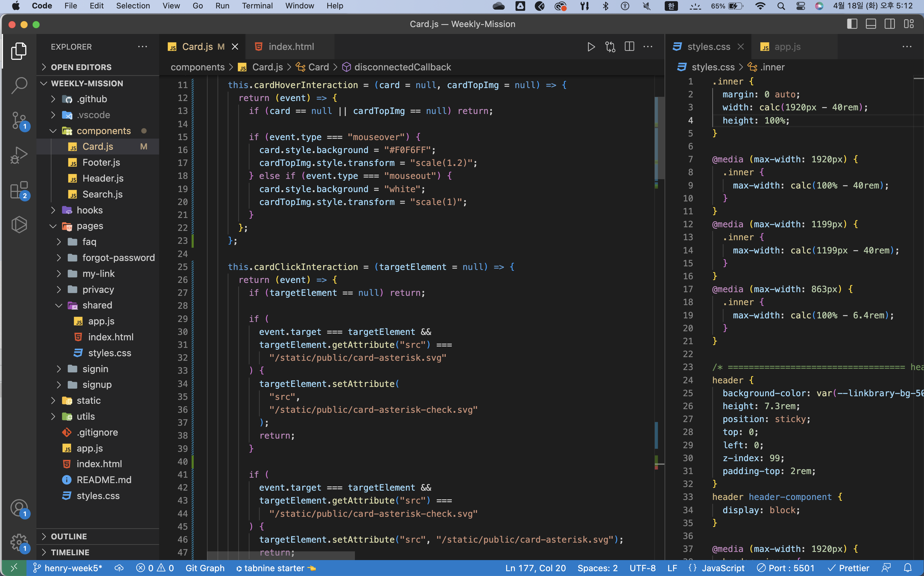Click the horizontal scrollbar in Card.js editor
The width and height of the screenshot is (924, 576).
281,556
